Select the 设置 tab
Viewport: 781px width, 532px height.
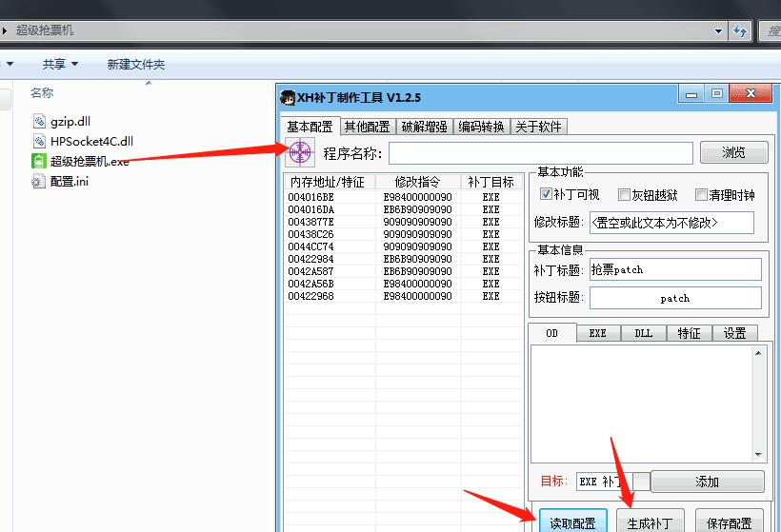734,333
